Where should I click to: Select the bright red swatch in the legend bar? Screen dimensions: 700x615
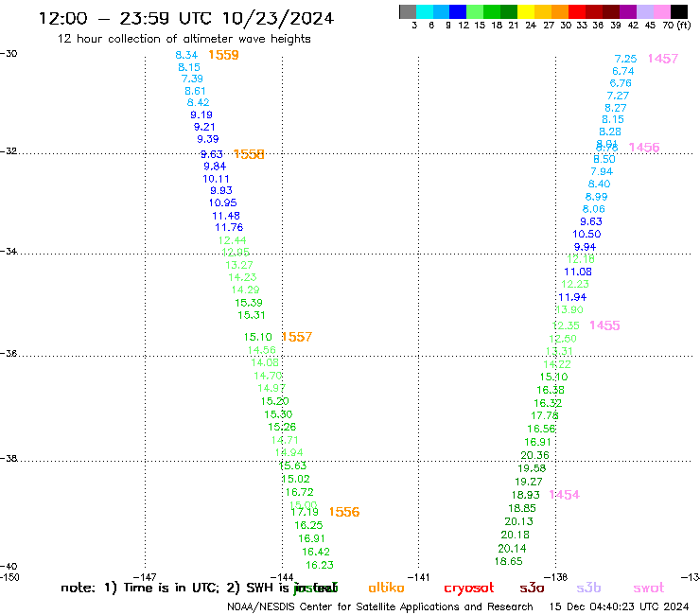pyautogui.click(x=577, y=11)
